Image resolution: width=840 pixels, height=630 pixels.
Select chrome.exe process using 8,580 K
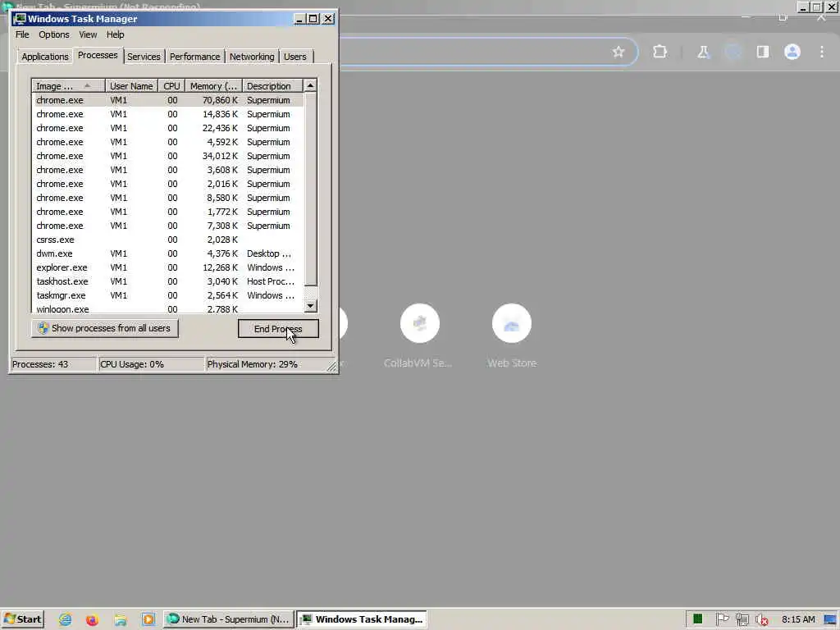pyautogui.click(x=167, y=198)
